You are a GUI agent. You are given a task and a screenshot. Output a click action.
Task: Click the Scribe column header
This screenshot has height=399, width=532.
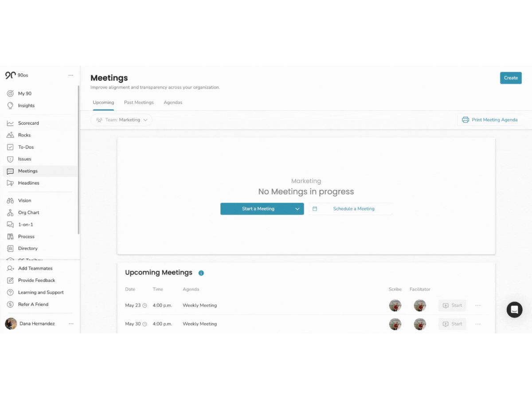click(395, 289)
